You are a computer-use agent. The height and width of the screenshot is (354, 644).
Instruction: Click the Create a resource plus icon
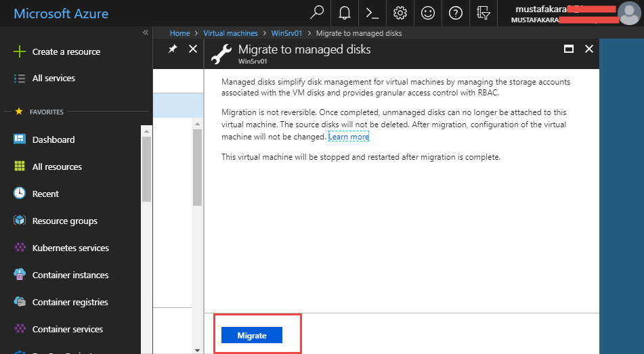(x=20, y=51)
